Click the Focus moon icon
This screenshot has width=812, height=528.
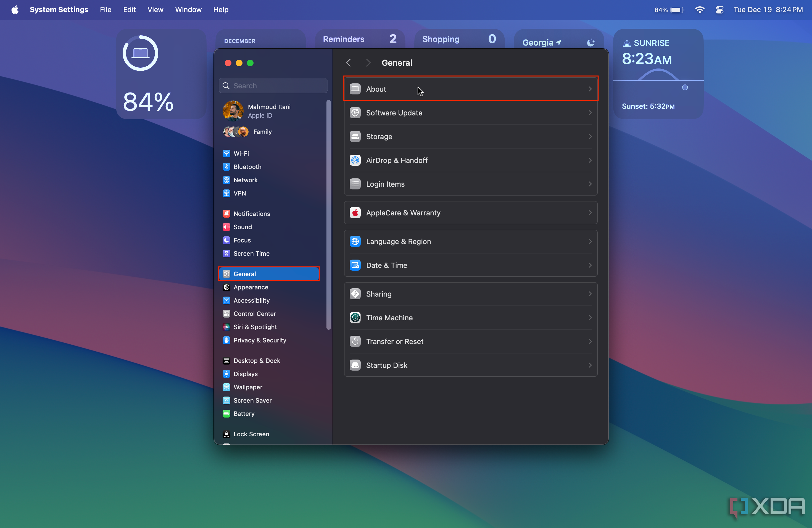(x=226, y=241)
